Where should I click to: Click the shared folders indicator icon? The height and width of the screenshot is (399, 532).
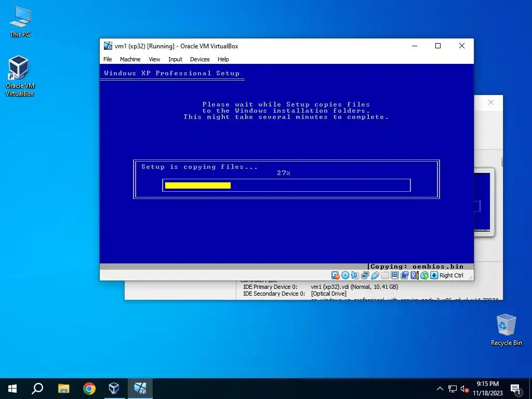point(385,275)
